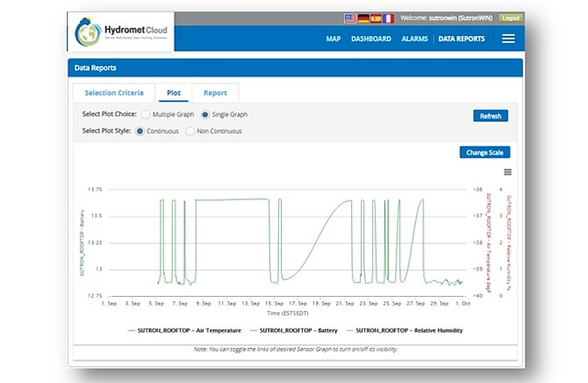Image resolution: width=588 pixels, height=383 pixels.
Task: Open the Selection Criteria tab
Action: (x=112, y=92)
